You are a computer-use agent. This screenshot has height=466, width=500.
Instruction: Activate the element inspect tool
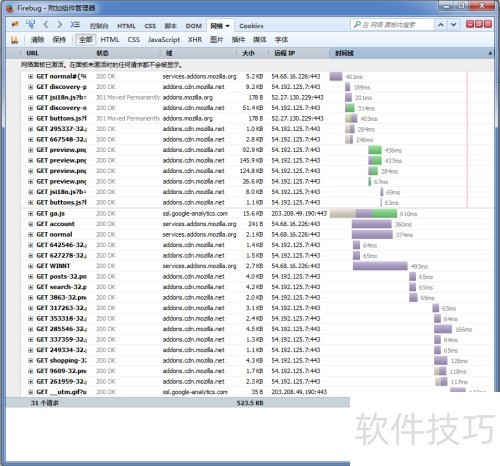(x=31, y=24)
